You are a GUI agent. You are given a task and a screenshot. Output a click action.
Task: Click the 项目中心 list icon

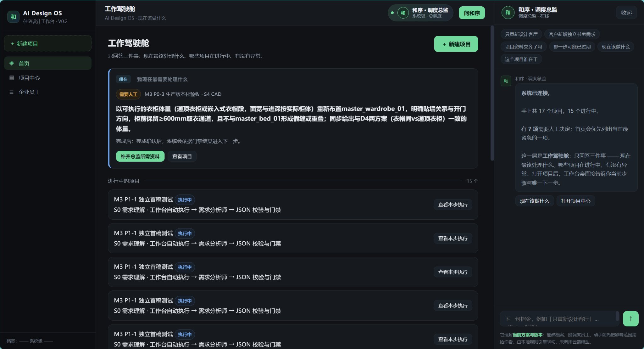(x=12, y=78)
